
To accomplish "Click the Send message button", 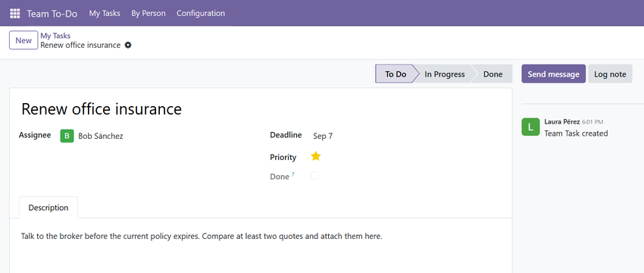I will pos(554,74).
